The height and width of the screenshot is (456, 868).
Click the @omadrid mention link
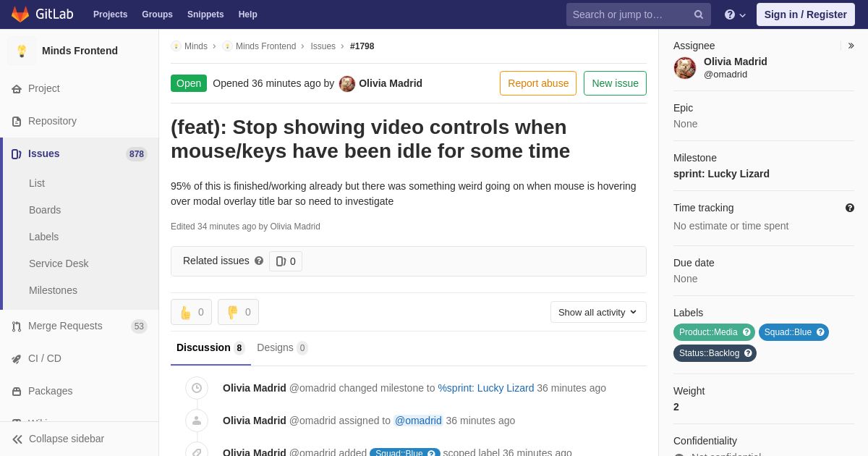tap(418, 421)
